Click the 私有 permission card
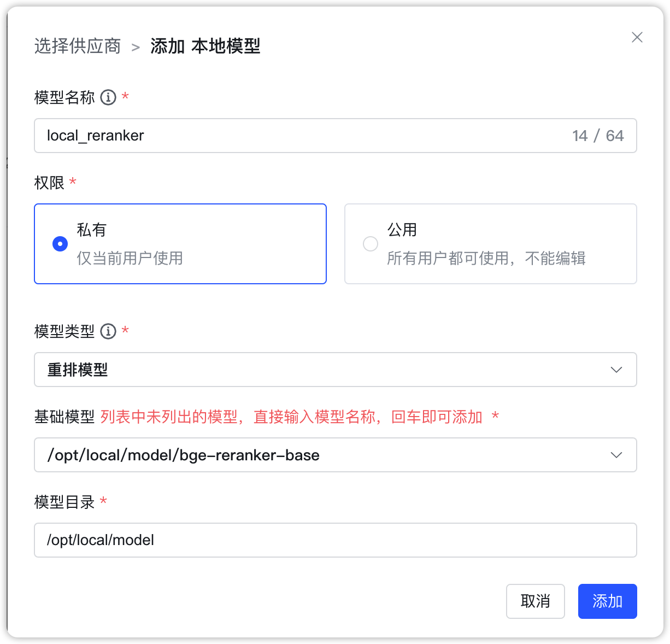The height and width of the screenshot is (644, 670). [x=180, y=244]
